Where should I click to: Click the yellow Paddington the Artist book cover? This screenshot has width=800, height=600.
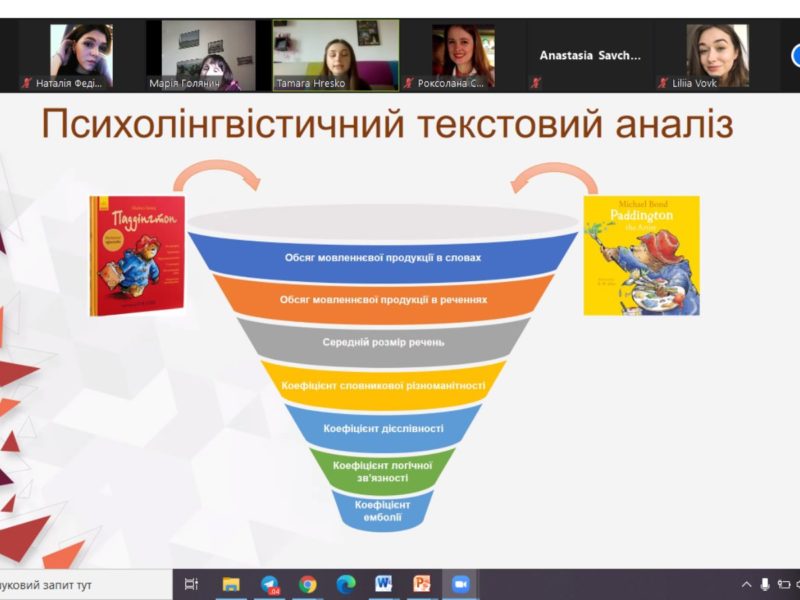[x=640, y=255]
